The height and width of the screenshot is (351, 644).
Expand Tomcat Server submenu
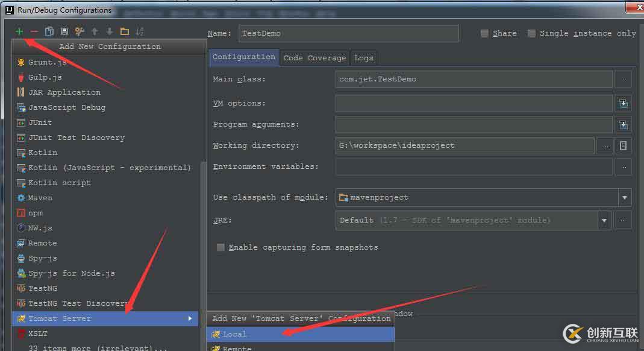[106, 318]
